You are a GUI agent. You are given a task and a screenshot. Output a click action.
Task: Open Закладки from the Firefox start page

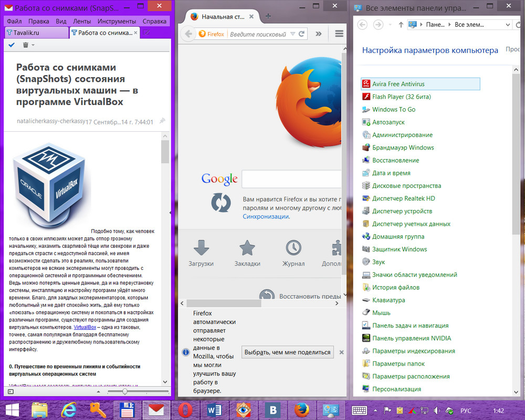click(247, 254)
